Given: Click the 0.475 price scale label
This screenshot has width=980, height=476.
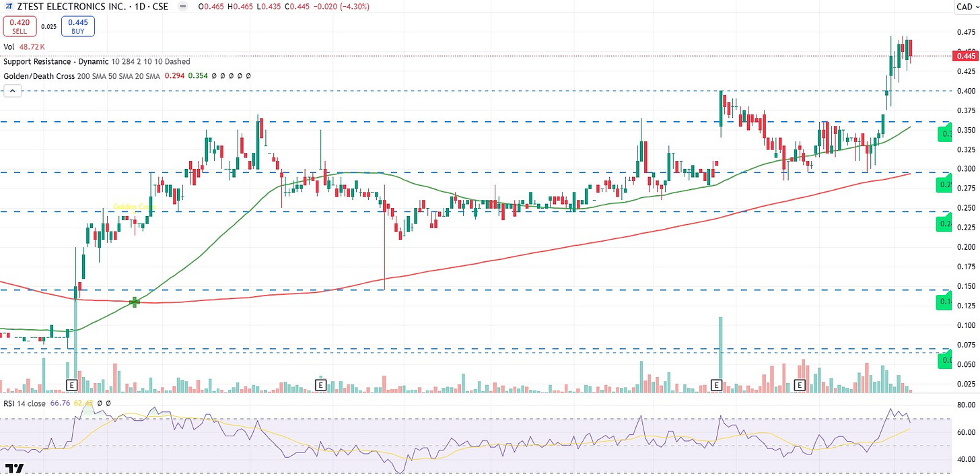Looking at the screenshot, I should [965, 32].
